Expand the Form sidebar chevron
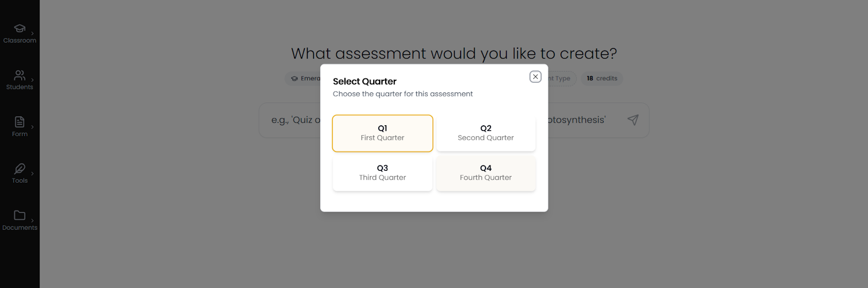Screen dimensions: 868x288 click(x=33, y=127)
